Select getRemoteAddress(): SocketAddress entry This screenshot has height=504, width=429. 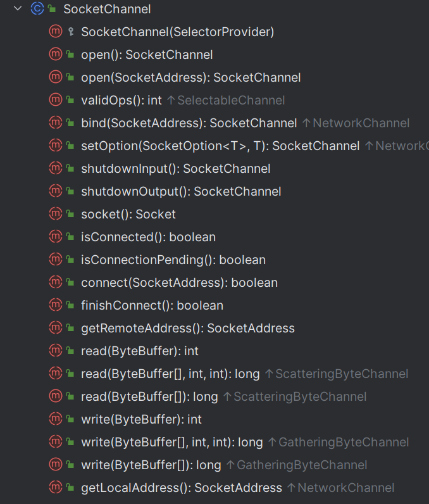click(188, 328)
